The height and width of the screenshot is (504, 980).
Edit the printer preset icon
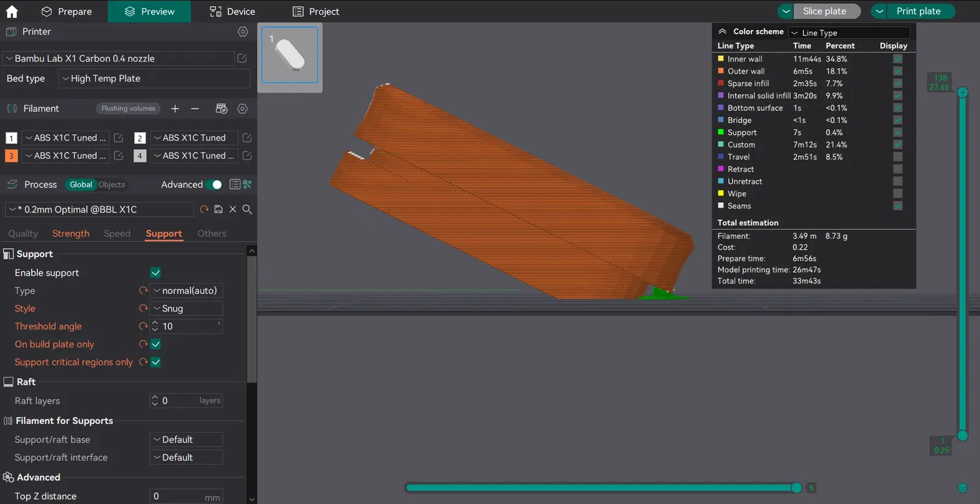point(242,58)
